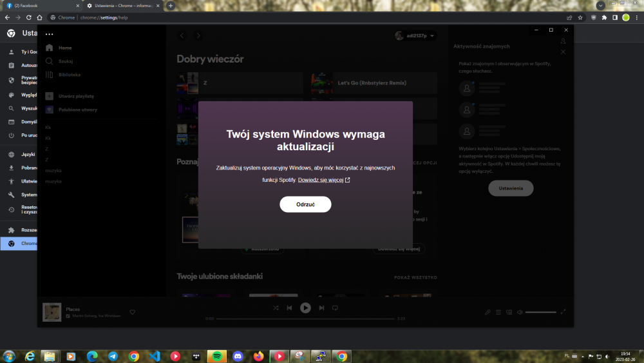This screenshot has width=644, height=363.
Task: Open Visual Studio Code from taskbar
Action: point(155,357)
